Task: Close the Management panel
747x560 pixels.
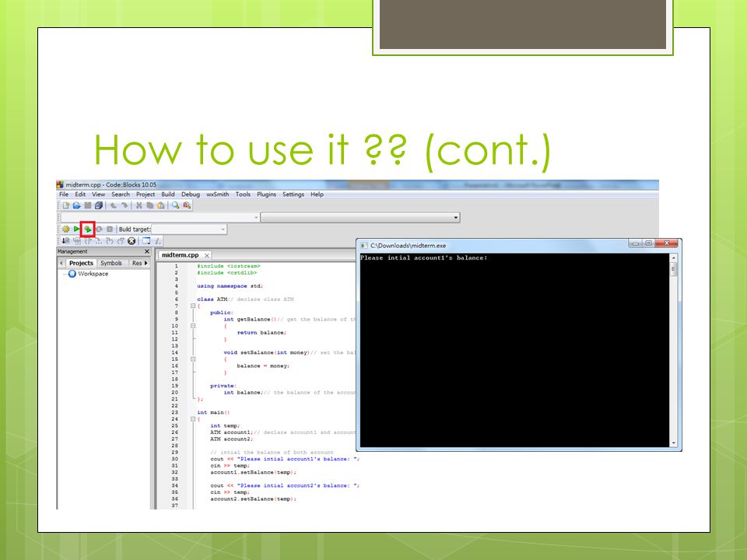Action: 147,251
